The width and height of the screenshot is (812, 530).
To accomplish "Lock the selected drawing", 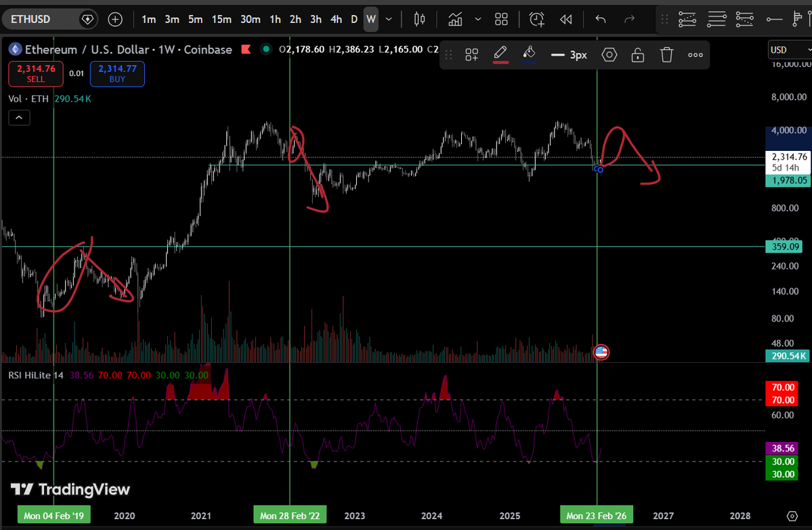I will click(x=638, y=55).
